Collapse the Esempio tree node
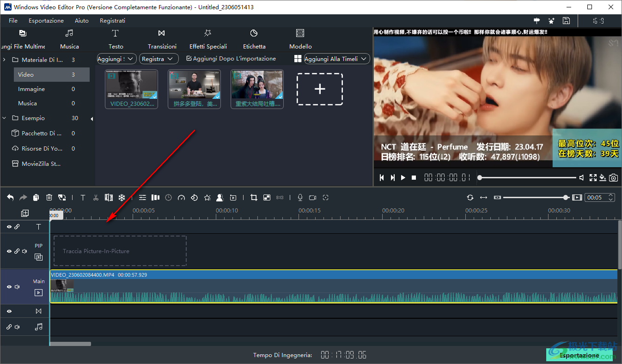 [4, 118]
